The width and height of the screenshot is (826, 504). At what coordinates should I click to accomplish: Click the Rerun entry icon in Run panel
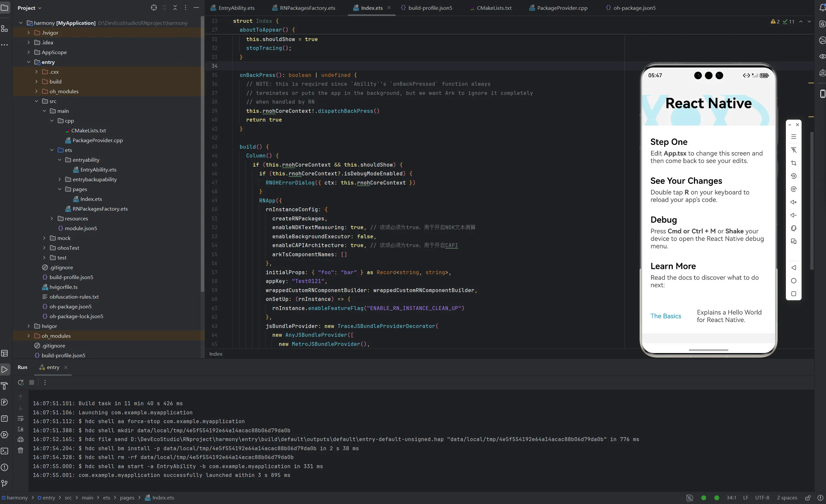click(x=21, y=382)
